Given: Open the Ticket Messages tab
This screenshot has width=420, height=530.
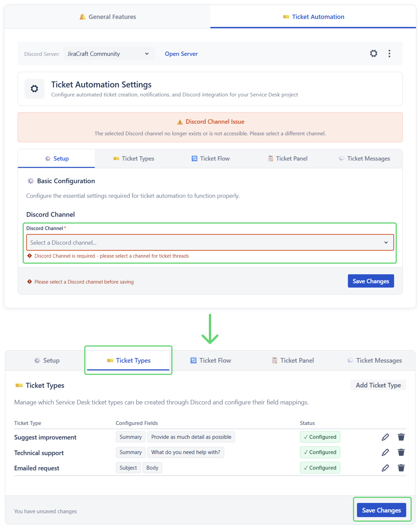Looking at the screenshot, I should pos(364,159).
